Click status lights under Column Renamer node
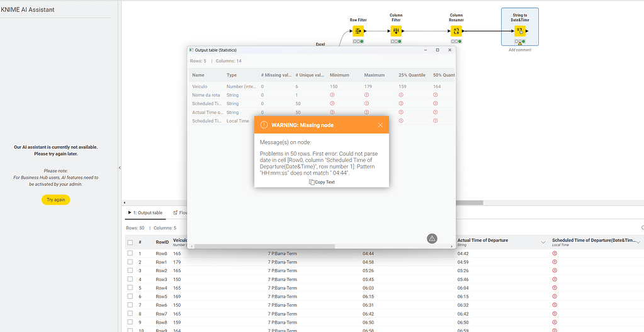The width and height of the screenshot is (644, 332). point(456,41)
